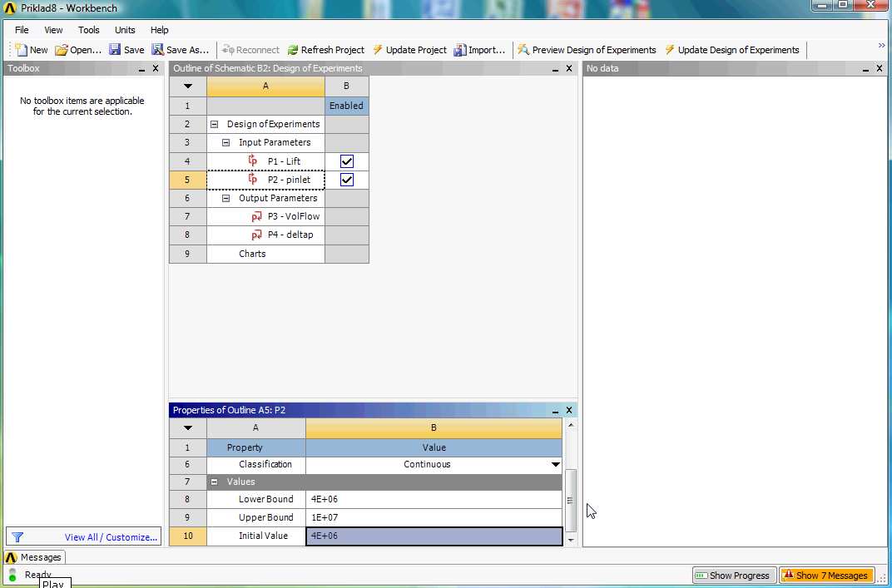Click the Upper Bound value field

pyautogui.click(x=434, y=517)
